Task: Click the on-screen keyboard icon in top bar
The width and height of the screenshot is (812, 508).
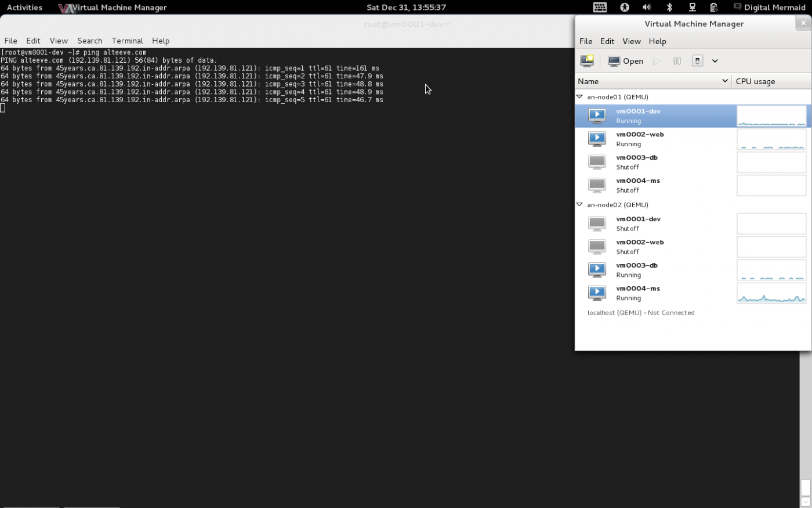Action: click(x=600, y=8)
